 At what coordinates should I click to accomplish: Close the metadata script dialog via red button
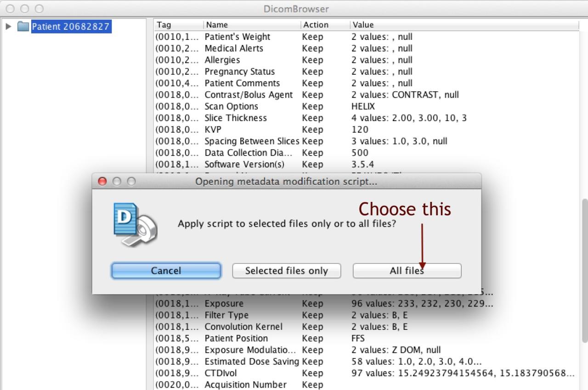point(102,182)
